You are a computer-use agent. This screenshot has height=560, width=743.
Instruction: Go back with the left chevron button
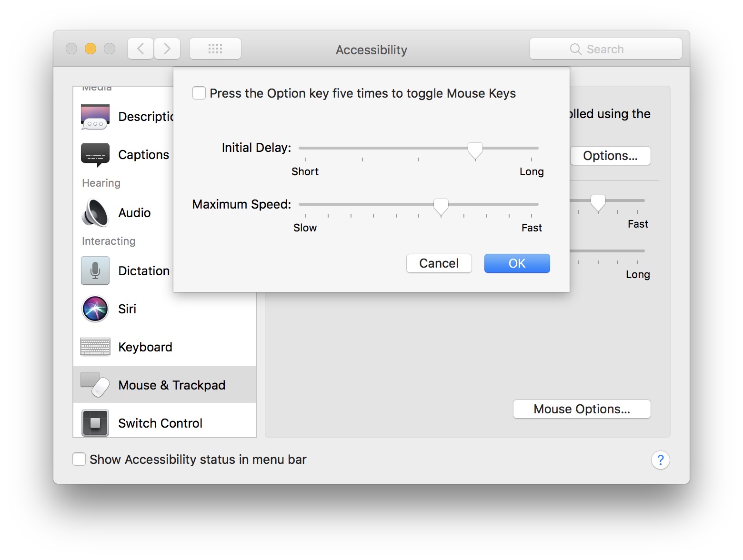(x=141, y=49)
